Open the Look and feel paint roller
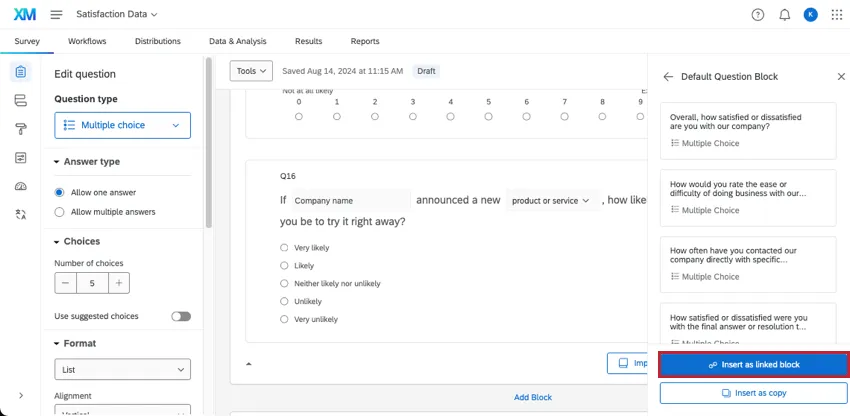 click(x=21, y=129)
